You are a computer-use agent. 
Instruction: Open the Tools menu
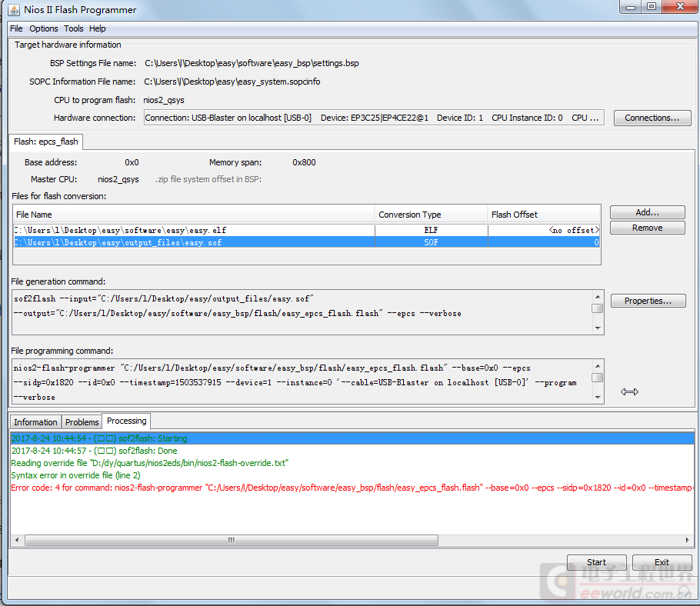74,28
